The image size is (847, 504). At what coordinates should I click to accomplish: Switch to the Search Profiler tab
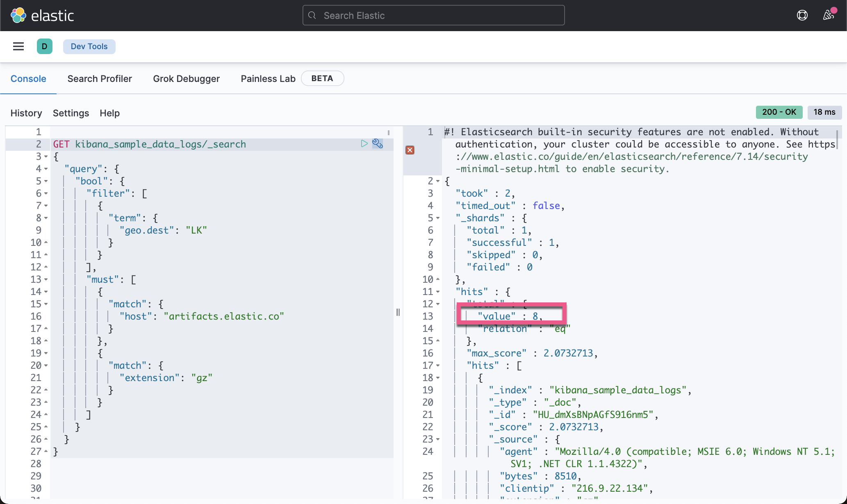100,78
